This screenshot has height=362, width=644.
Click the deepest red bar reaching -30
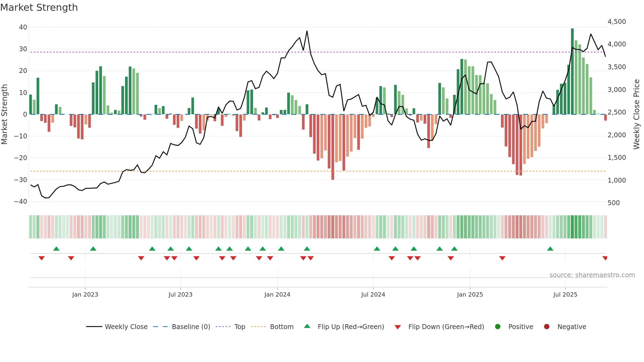coord(333,147)
